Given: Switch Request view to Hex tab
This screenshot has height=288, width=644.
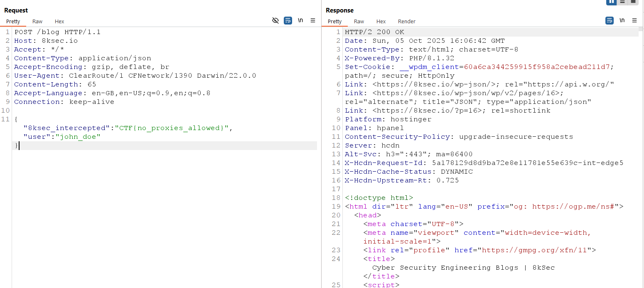Looking at the screenshot, I should [x=59, y=21].
